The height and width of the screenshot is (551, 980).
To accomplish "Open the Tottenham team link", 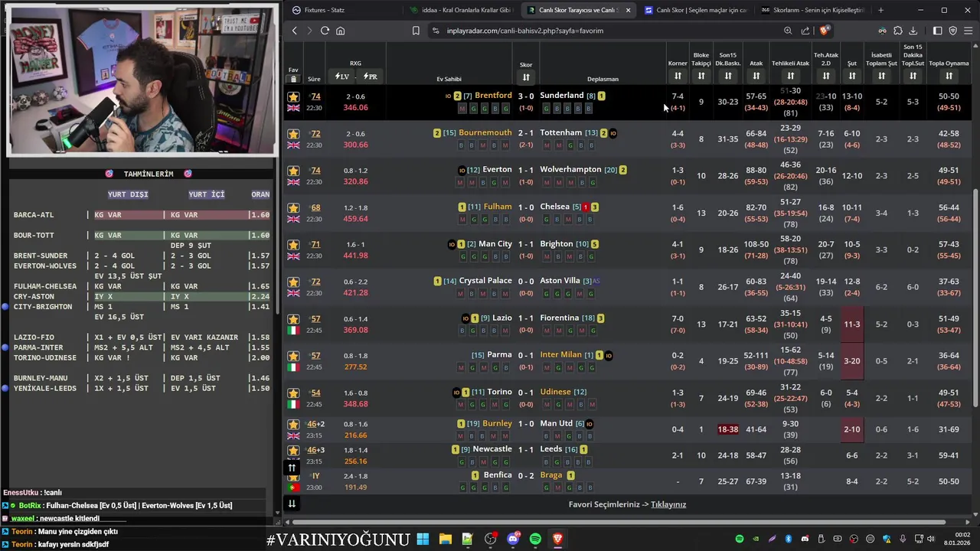I will pos(560,132).
